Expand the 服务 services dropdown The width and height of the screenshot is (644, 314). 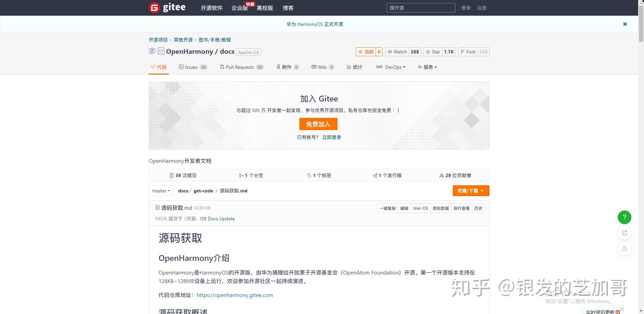coord(427,67)
